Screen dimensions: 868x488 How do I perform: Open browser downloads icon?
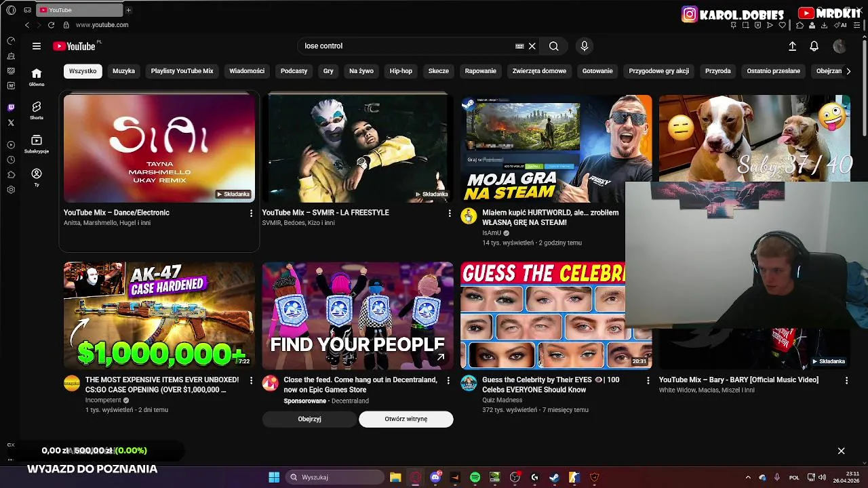[824, 25]
